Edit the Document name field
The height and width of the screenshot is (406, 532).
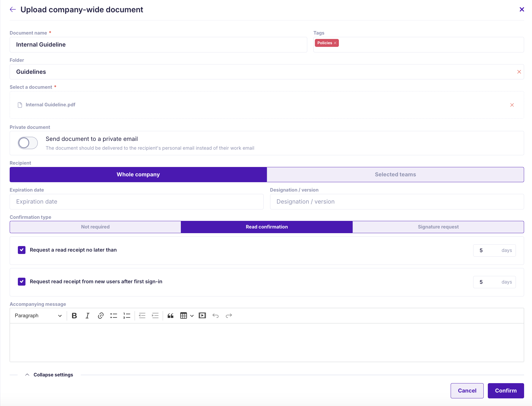click(x=158, y=45)
